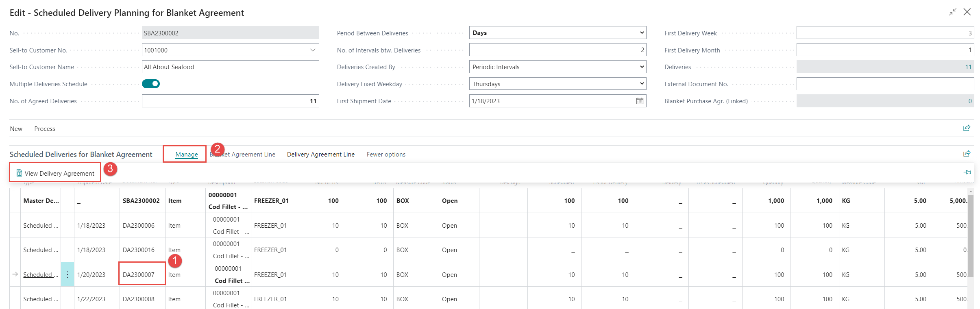Image resolution: width=980 pixels, height=309 pixels.
Task: Expand Sell-to Customer No. lookup arrow
Action: [313, 50]
